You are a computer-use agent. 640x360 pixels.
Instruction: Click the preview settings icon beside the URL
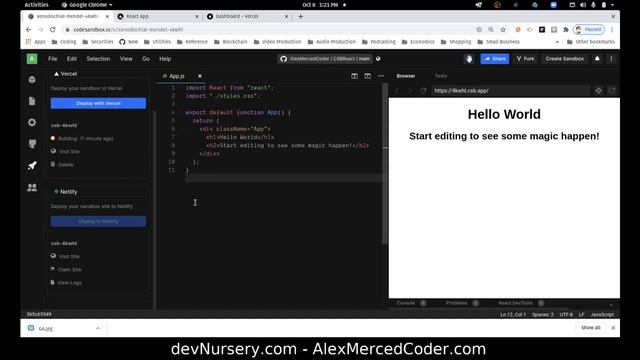coord(598,91)
